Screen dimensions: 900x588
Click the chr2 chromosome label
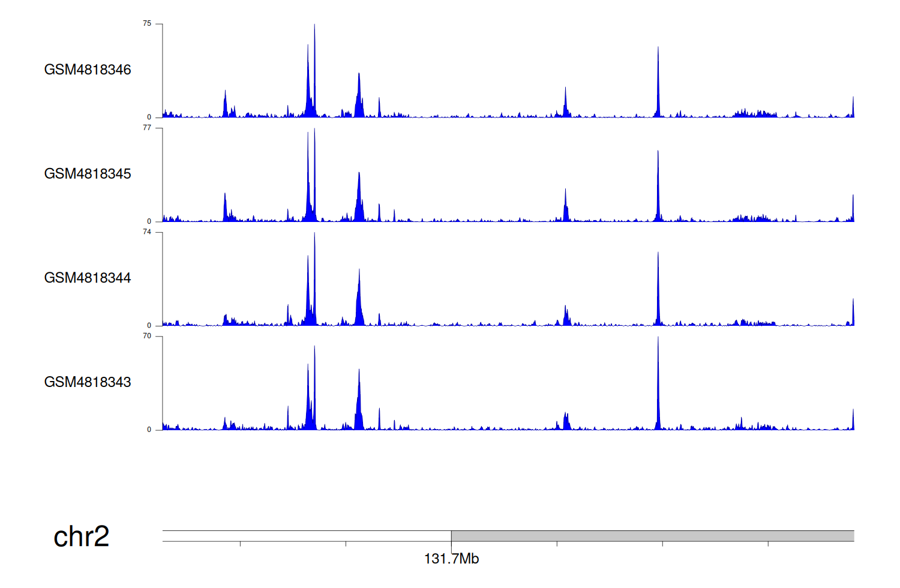pyautogui.click(x=81, y=536)
